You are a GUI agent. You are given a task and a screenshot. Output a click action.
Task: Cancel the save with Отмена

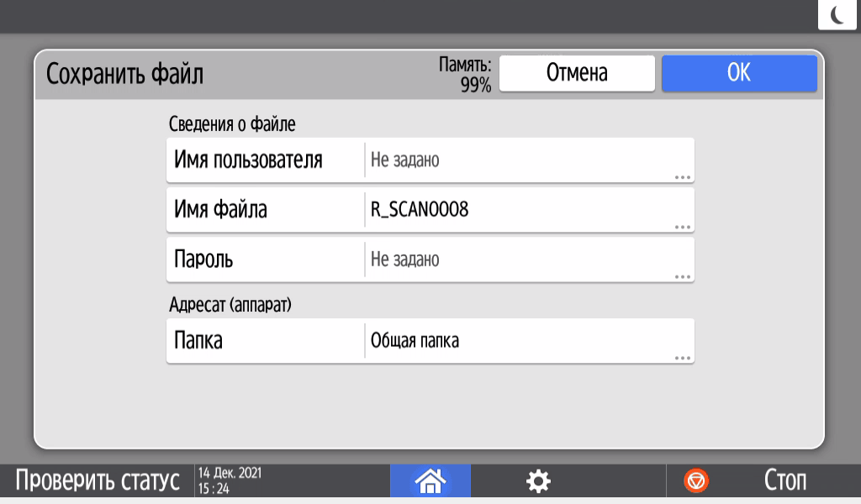[577, 73]
